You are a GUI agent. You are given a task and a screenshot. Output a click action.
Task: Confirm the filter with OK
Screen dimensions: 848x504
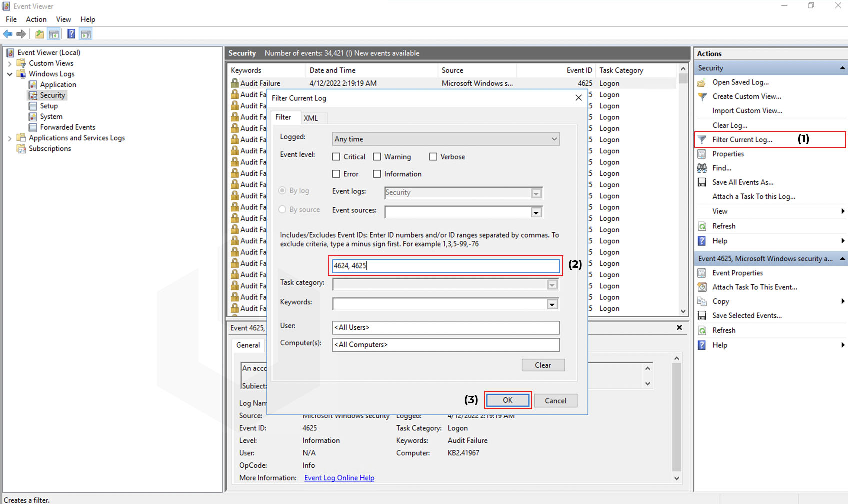(508, 400)
